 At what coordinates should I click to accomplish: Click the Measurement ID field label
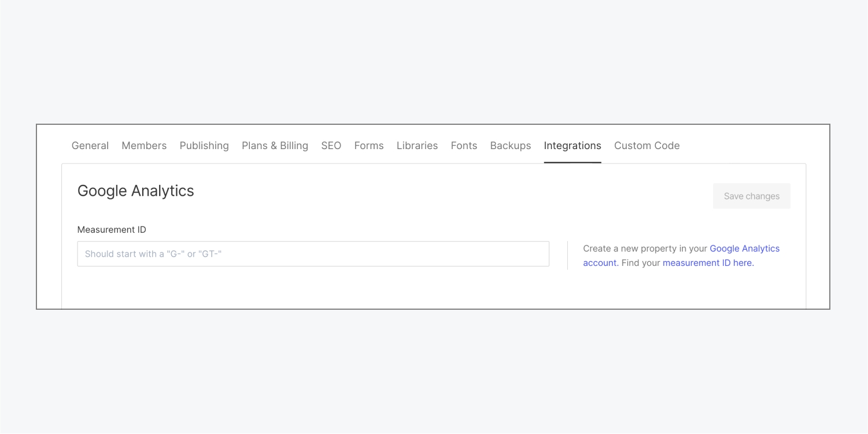[x=112, y=229]
